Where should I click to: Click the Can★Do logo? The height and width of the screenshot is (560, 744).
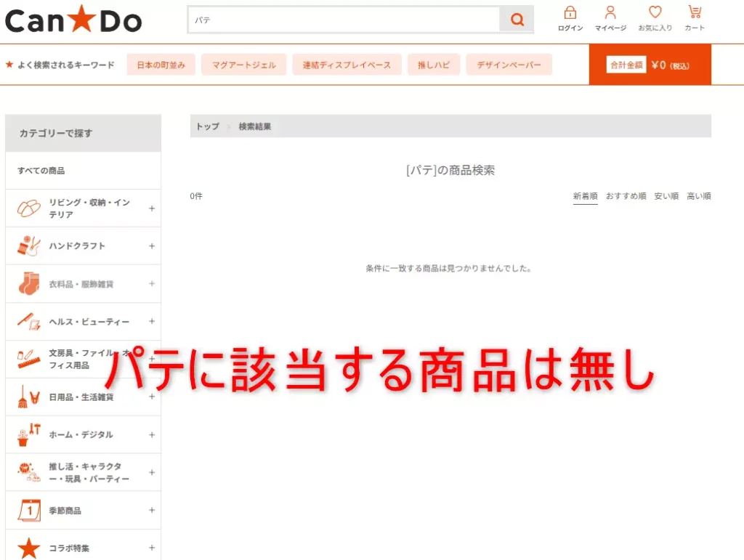(x=73, y=20)
